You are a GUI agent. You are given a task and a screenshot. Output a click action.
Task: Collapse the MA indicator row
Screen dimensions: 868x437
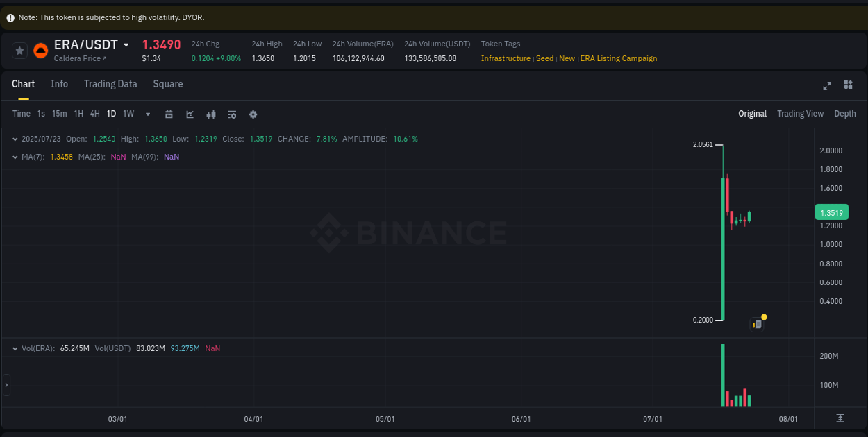pos(15,157)
